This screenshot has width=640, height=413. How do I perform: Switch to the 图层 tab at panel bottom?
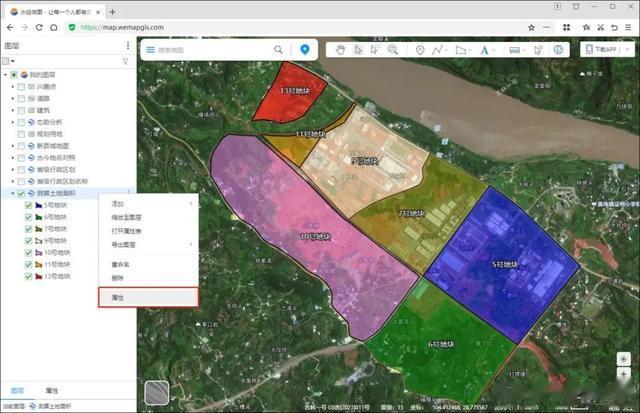click(x=17, y=391)
